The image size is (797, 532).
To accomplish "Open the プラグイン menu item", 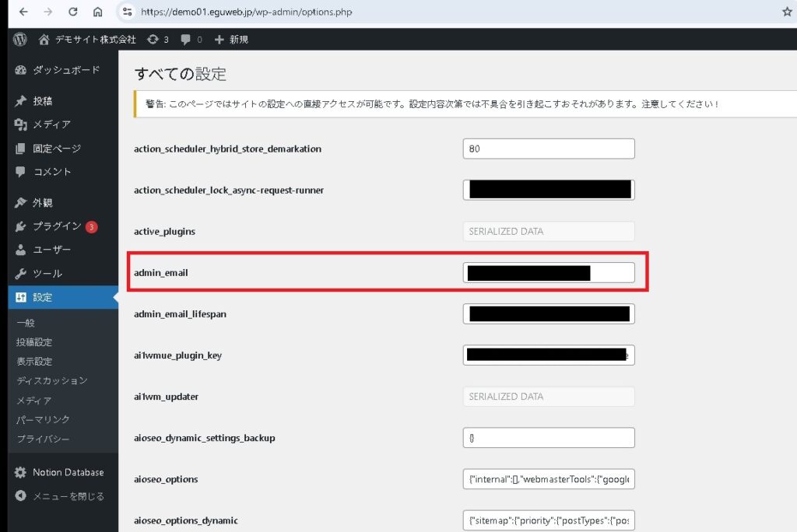I will [57, 226].
